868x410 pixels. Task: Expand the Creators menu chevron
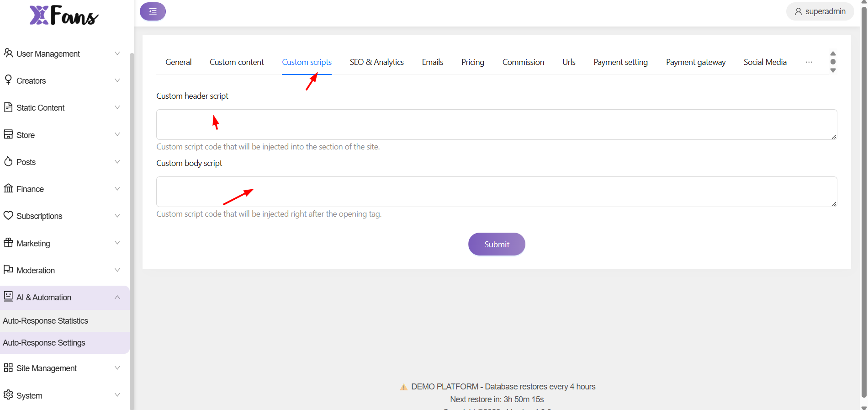[x=117, y=80]
